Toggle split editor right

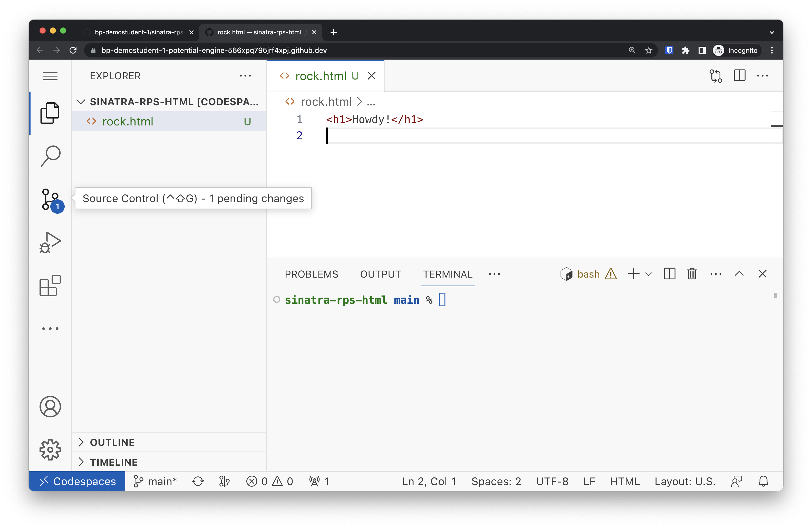pyautogui.click(x=739, y=76)
